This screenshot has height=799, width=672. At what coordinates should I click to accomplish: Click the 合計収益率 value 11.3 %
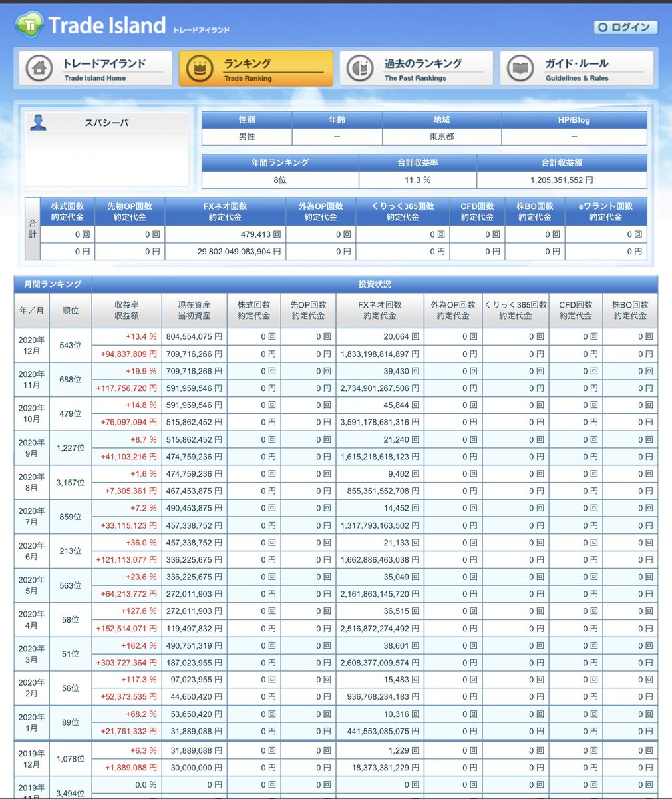[x=418, y=180]
